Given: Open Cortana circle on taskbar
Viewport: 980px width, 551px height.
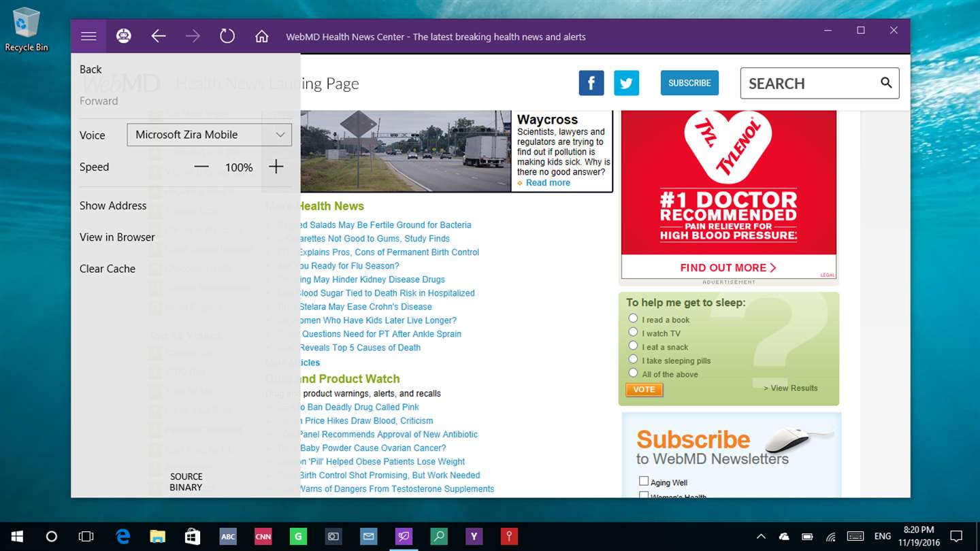Looking at the screenshot, I should coord(51,537).
